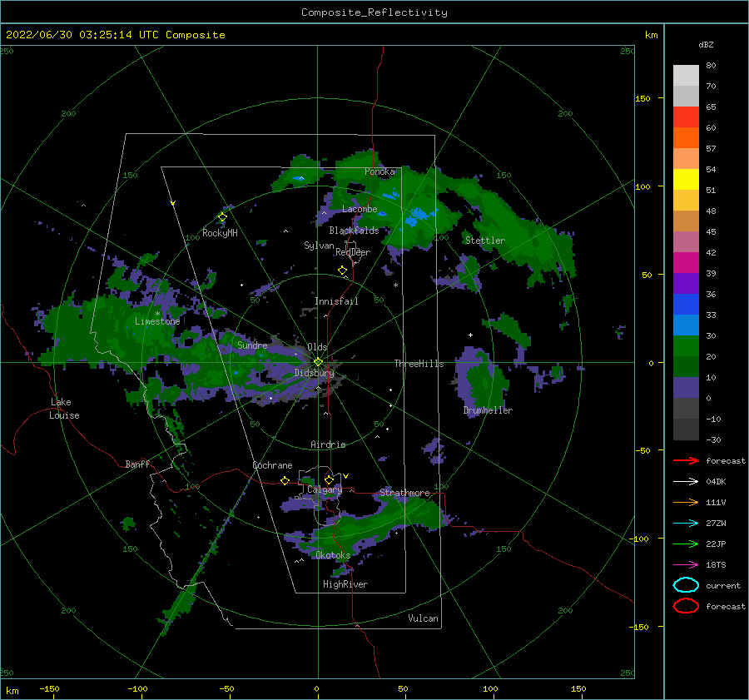This screenshot has height=700, width=749.
Task: Click the magenta 18TS arrow icon
Action: pos(686,565)
